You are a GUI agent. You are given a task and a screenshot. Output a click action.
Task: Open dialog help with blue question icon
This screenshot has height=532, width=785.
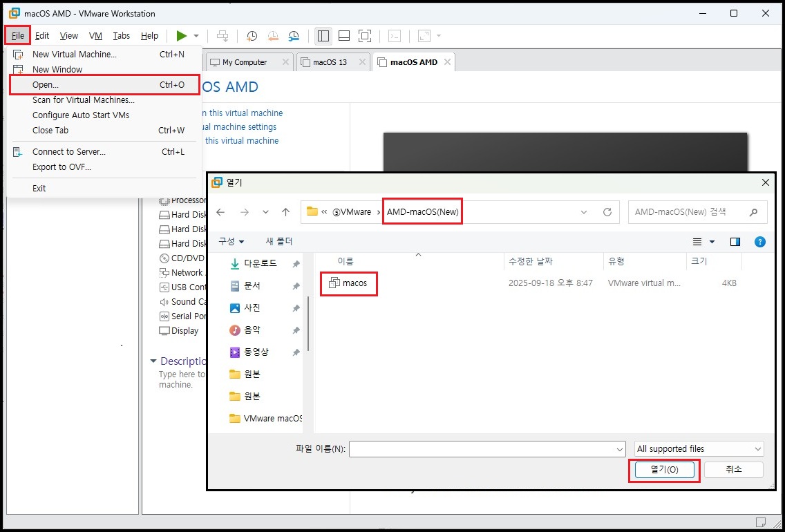pyautogui.click(x=759, y=243)
